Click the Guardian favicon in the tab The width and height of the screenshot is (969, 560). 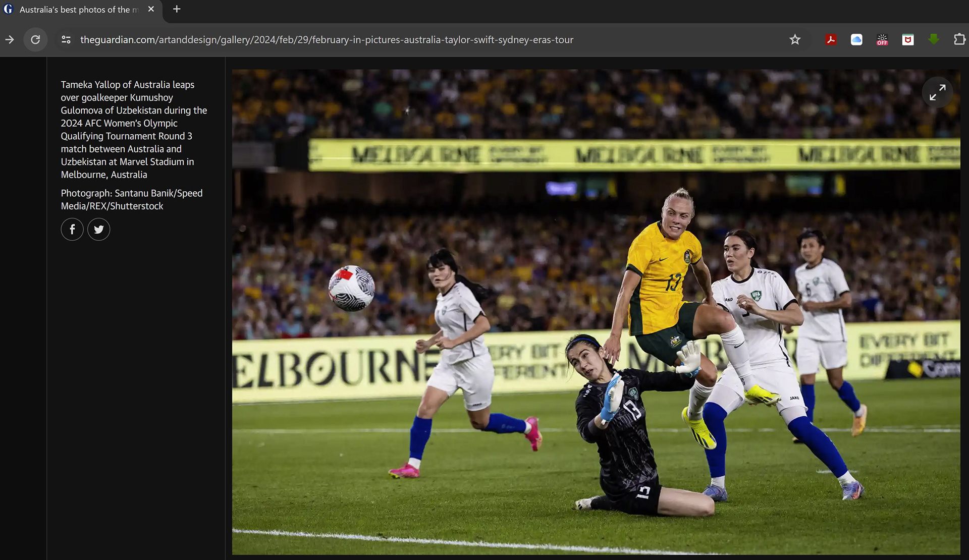(x=8, y=9)
